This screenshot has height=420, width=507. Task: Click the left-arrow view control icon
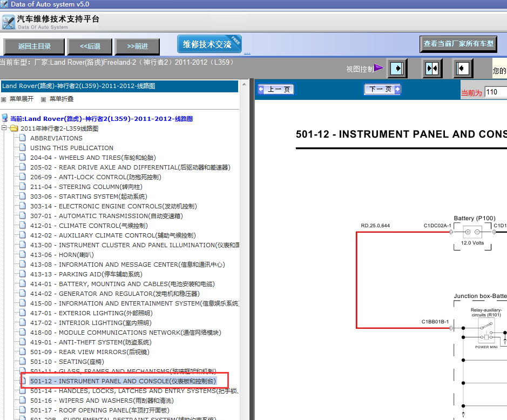click(463, 69)
